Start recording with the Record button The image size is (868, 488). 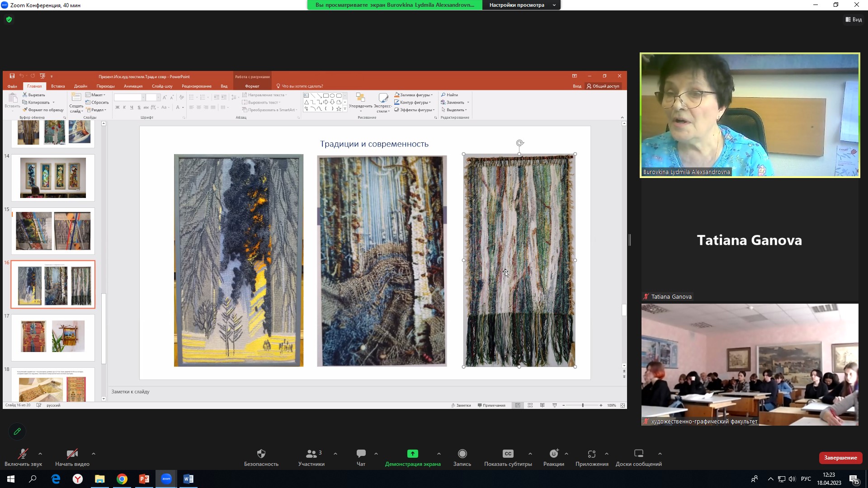(462, 454)
